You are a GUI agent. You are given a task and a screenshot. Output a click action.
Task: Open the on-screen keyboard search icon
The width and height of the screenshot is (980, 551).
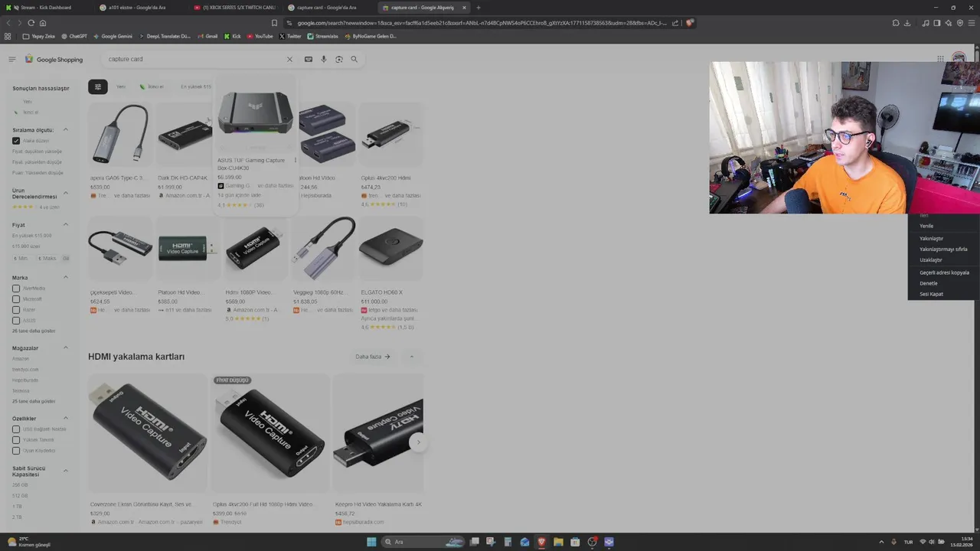(x=309, y=59)
